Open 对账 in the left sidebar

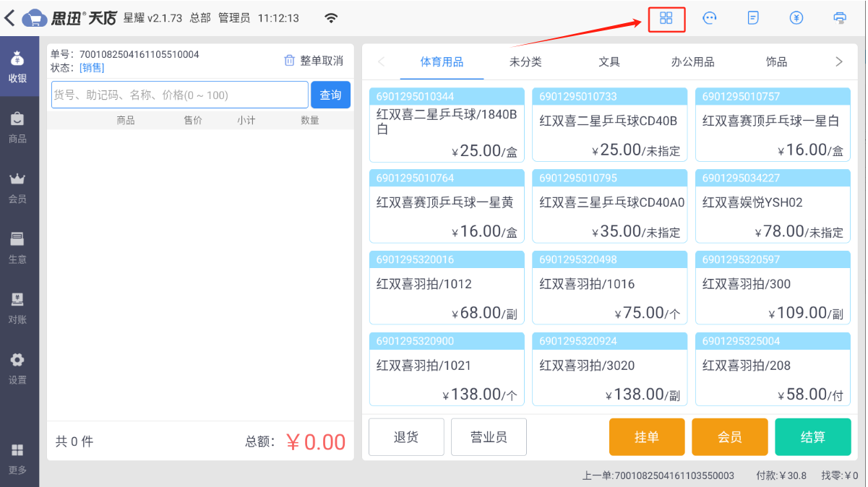[x=18, y=309]
